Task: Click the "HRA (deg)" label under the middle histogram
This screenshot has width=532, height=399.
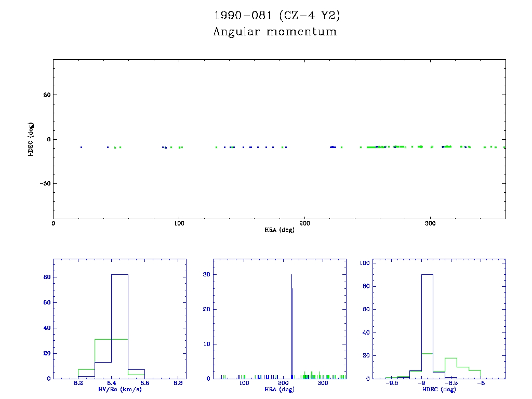Action: (x=279, y=390)
